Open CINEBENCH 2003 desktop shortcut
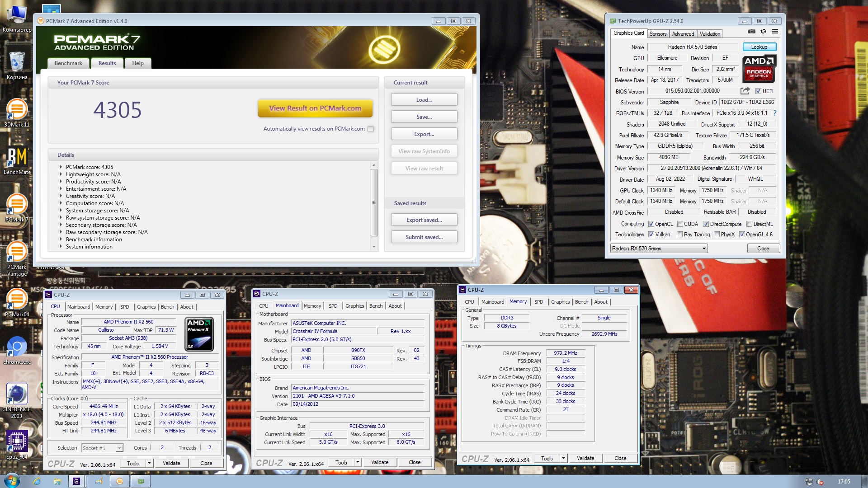The width and height of the screenshot is (868, 488). tap(17, 401)
